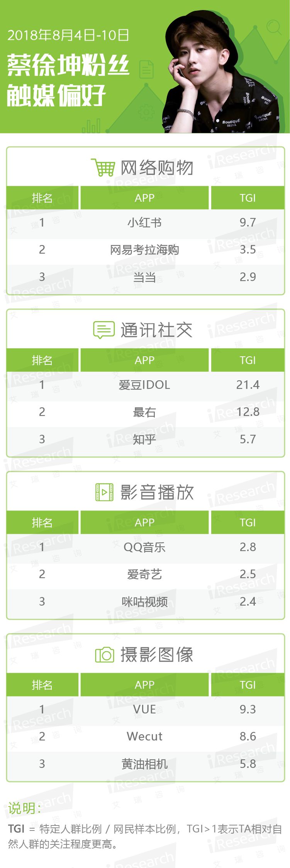Select the 小红书 app entry
Viewport: 290px width, 868px height.
144,223
